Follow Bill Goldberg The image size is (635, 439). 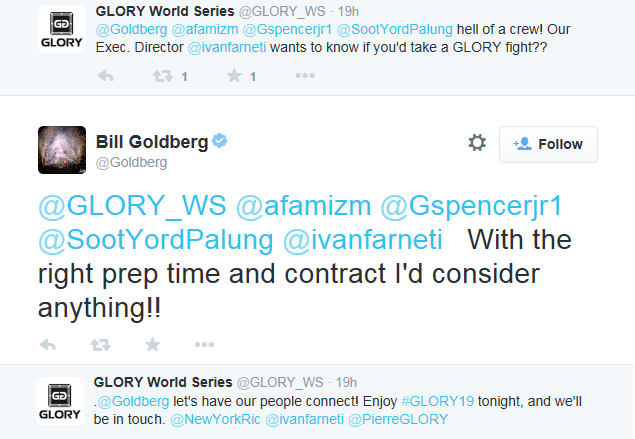[x=548, y=144]
